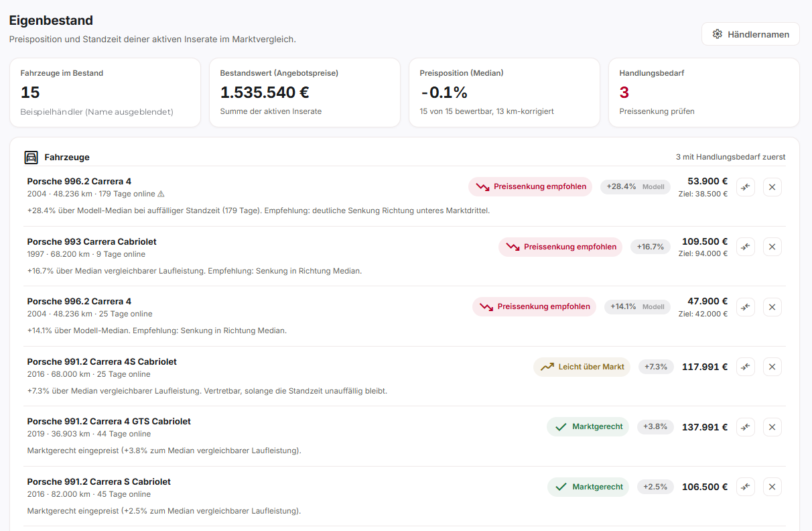Image resolution: width=812 pixels, height=531 pixels.
Task: Click the Eigenbestand page title
Action: (51, 21)
